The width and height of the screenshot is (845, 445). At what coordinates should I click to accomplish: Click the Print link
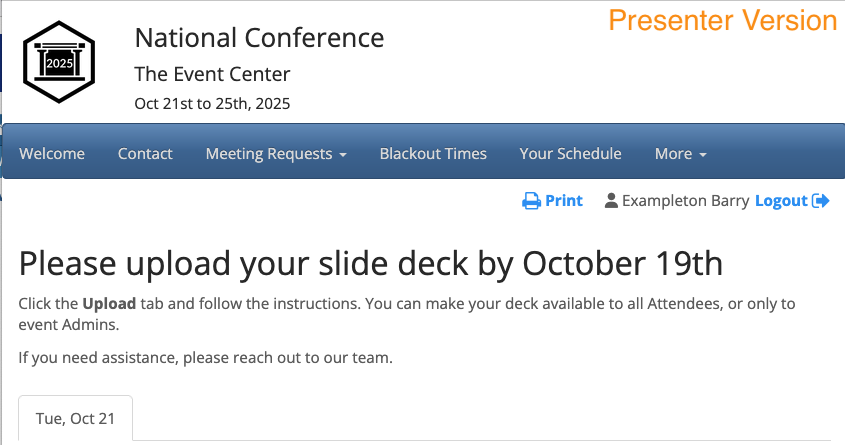pos(563,201)
